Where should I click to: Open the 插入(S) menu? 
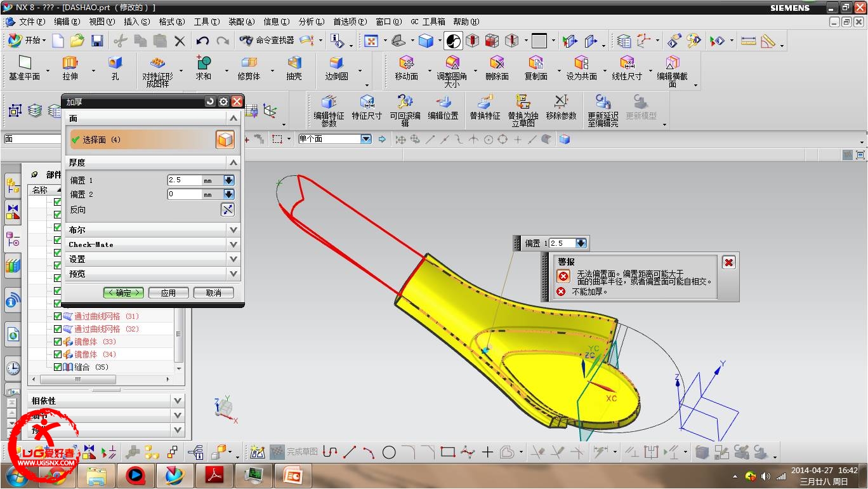coord(137,22)
